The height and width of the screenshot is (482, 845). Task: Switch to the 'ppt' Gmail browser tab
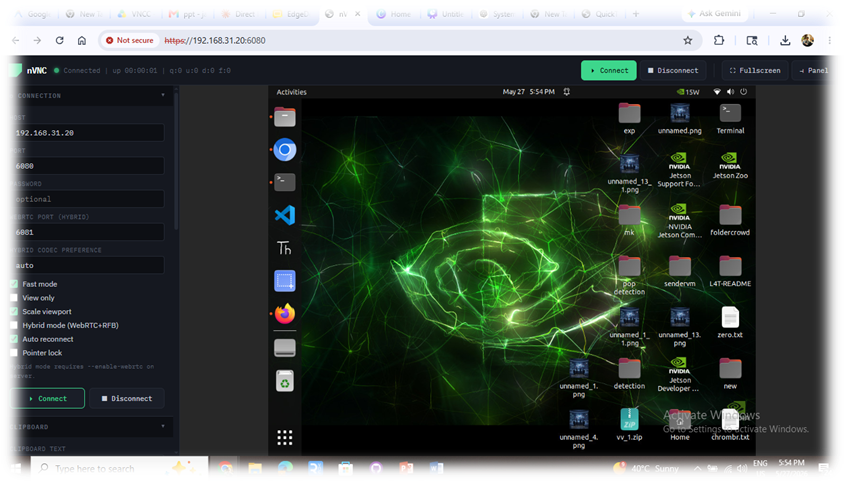click(186, 14)
